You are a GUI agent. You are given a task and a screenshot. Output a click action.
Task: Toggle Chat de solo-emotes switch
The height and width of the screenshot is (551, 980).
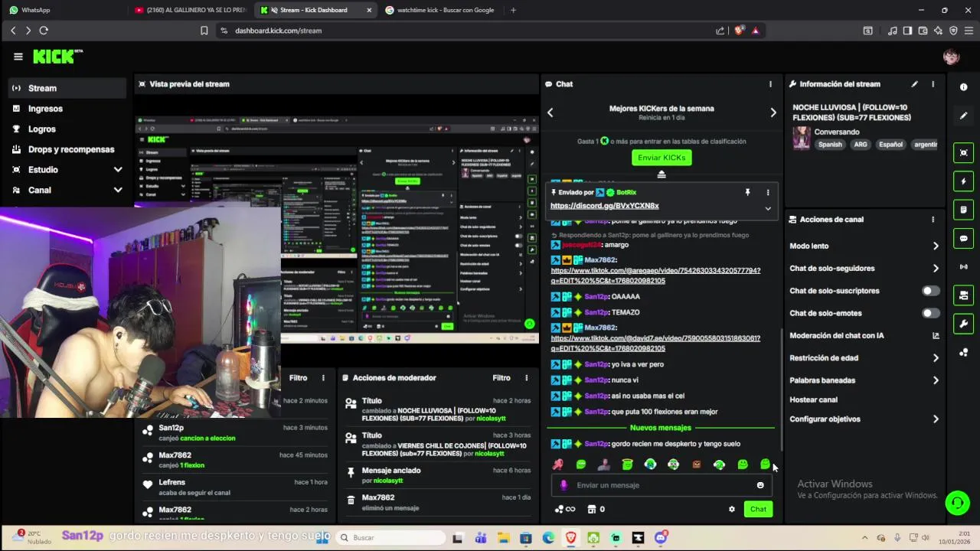[x=930, y=313]
